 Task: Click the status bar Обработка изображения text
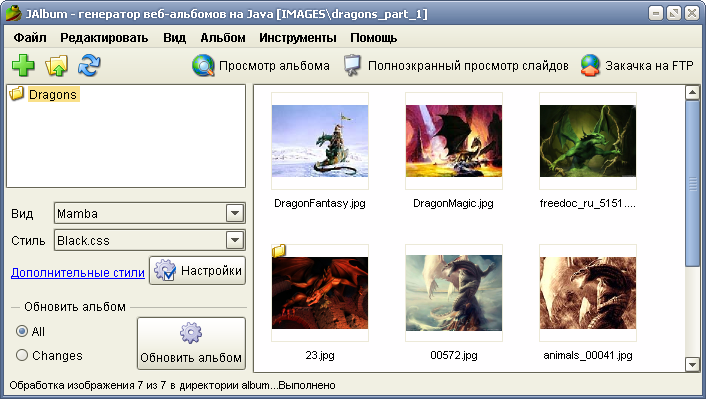click(x=172, y=385)
